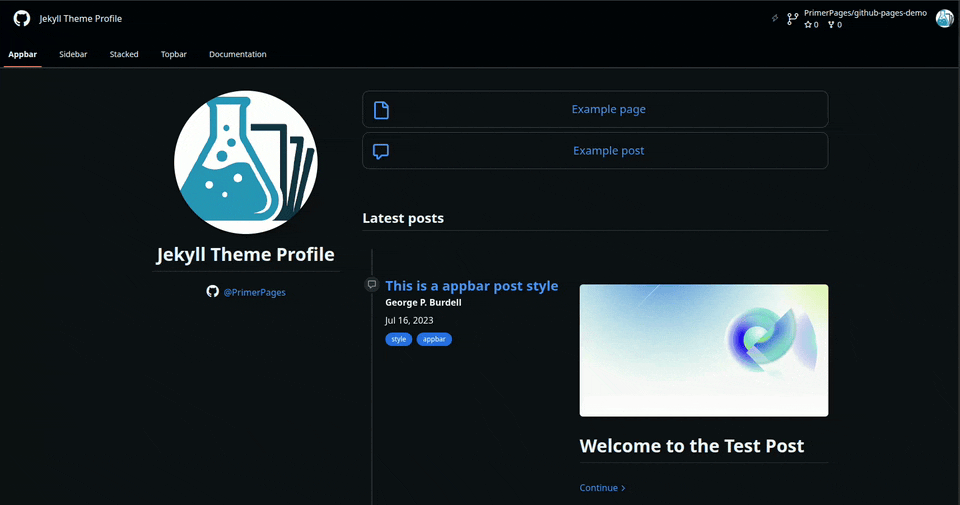Screen dimensions: 960x505
Task: Open the "This is a appbar post style" post
Action: coord(471,286)
